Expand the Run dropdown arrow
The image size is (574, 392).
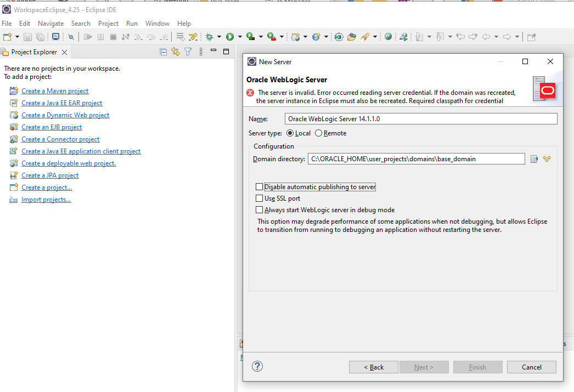240,37
